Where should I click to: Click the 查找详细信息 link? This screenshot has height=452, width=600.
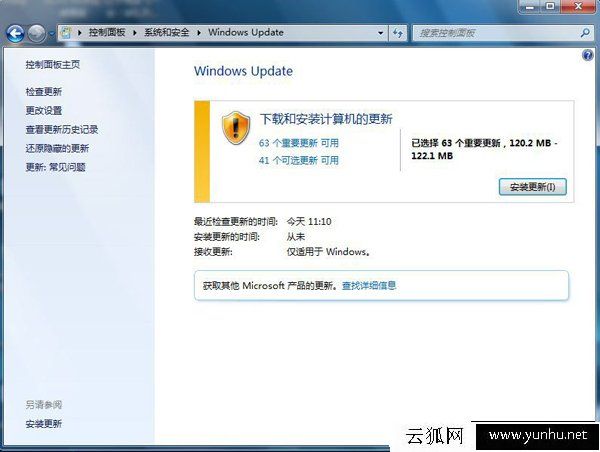369,286
